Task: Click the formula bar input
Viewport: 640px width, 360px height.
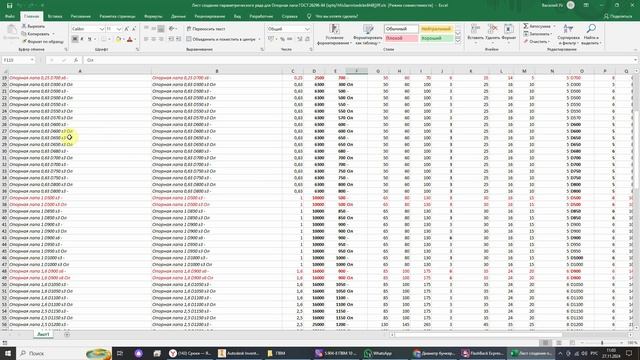Action: click(359, 60)
